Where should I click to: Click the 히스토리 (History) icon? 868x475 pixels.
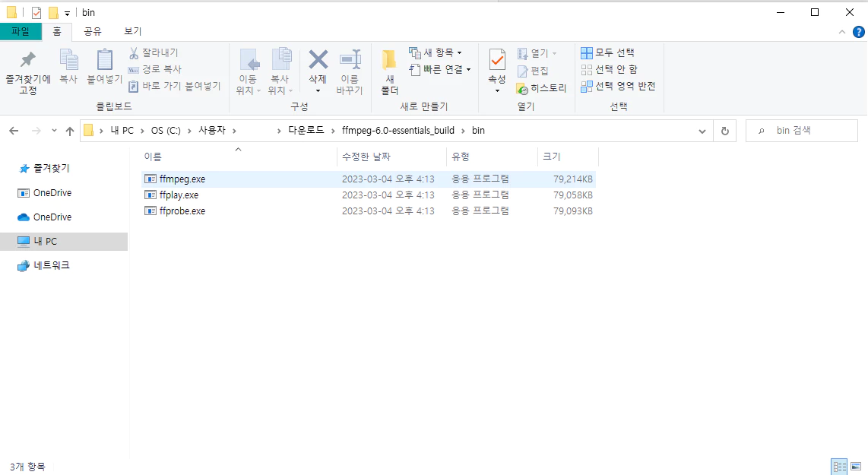pyautogui.click(x=543, y=87)
